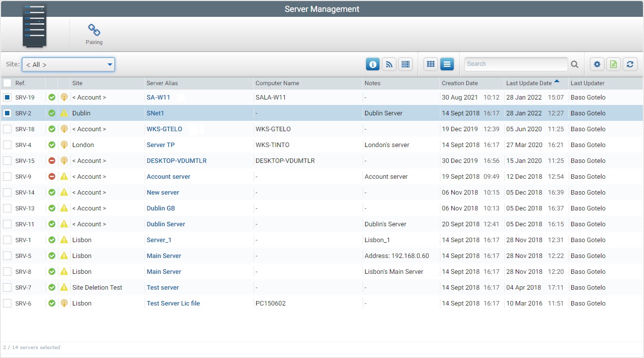The width and height of the screenshot is (644, 358).
Task: Open the hardware details view icon
Action: (405, 64)
